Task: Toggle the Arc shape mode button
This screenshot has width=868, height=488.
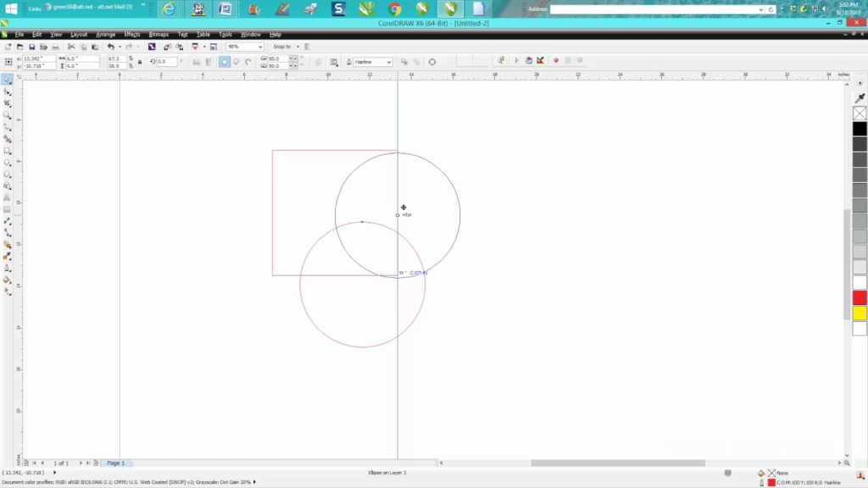Action: pos(248,62)
